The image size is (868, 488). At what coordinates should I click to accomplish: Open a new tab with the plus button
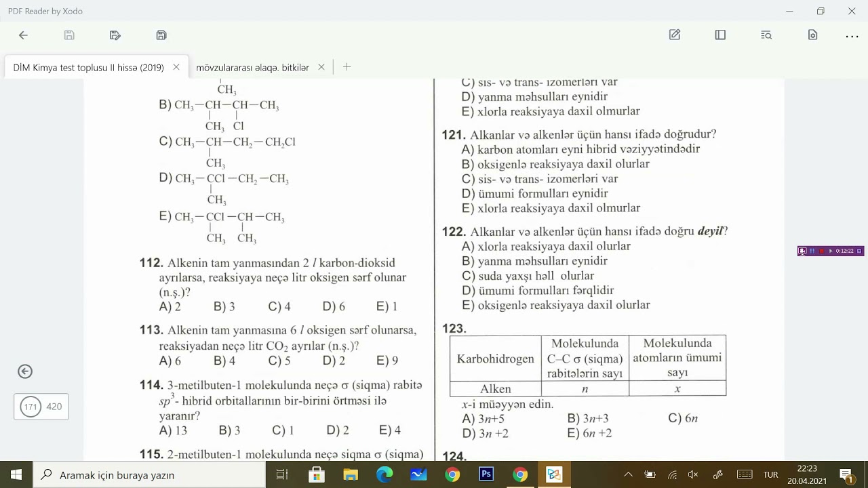pyautogui.click(x=347, y=67)
